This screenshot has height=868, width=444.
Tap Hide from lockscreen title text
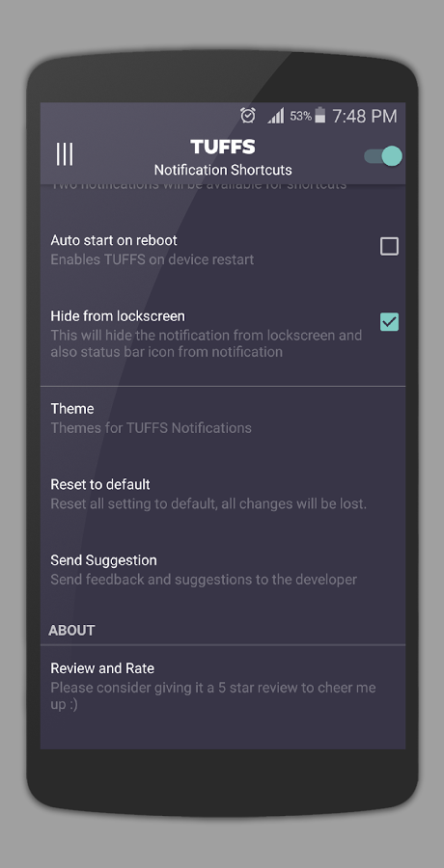[118, 316]
